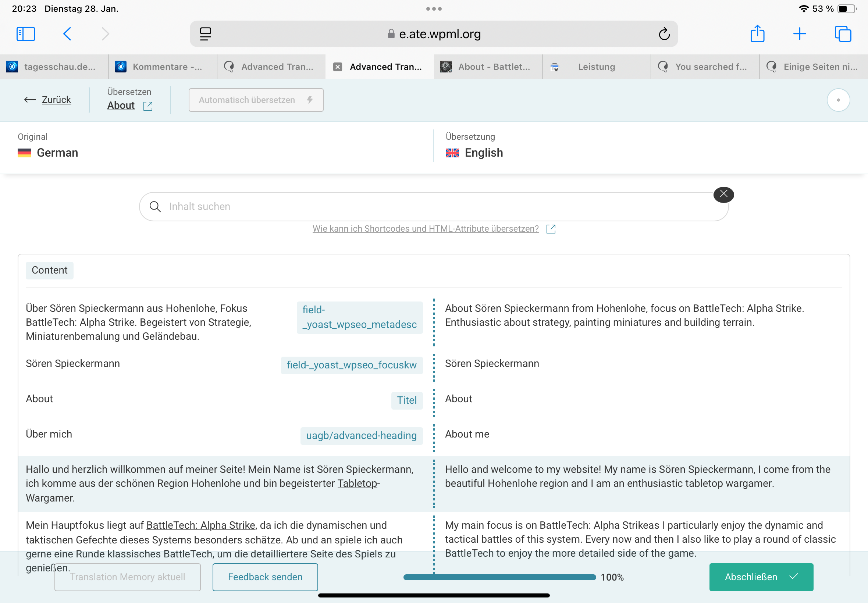Open the page reader menu icon

[206, 34]
